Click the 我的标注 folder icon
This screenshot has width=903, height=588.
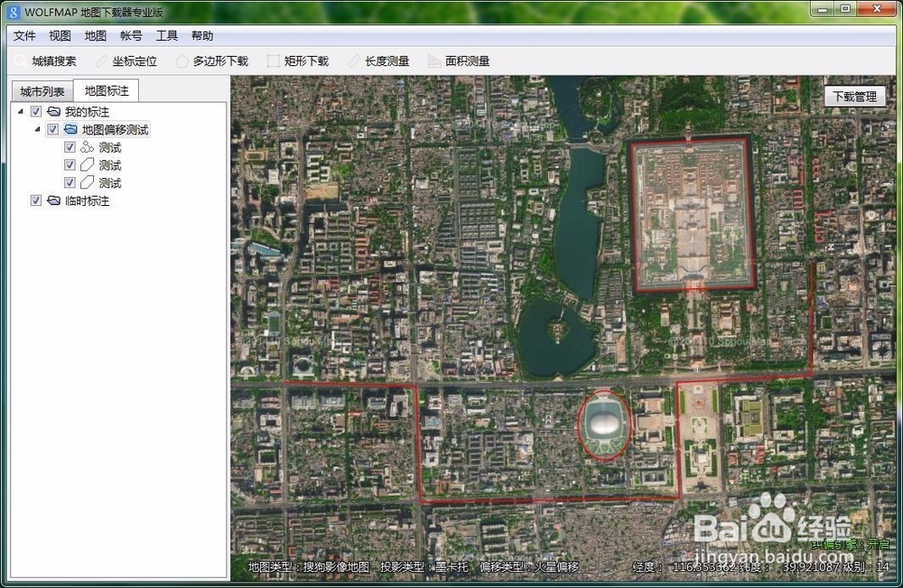coord(52,111)
